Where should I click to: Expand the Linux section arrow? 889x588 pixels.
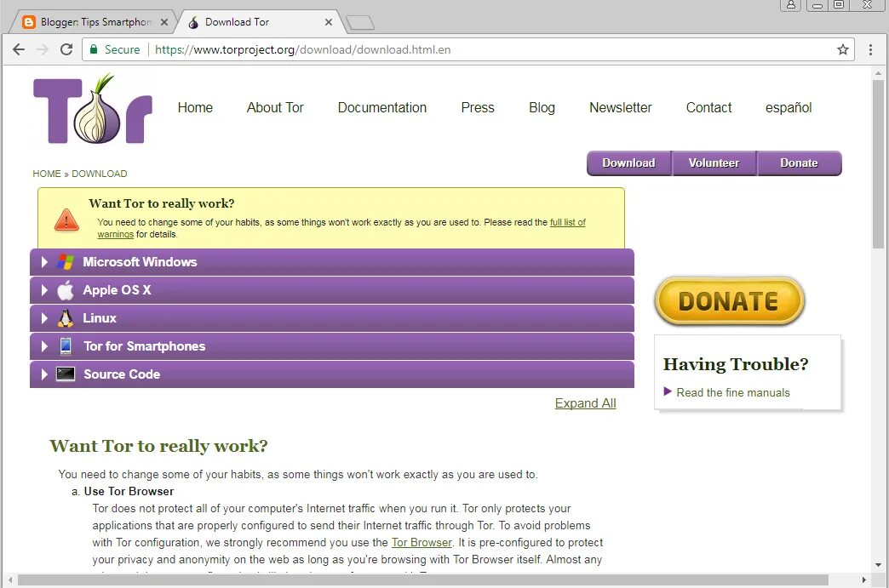(44, 317)
